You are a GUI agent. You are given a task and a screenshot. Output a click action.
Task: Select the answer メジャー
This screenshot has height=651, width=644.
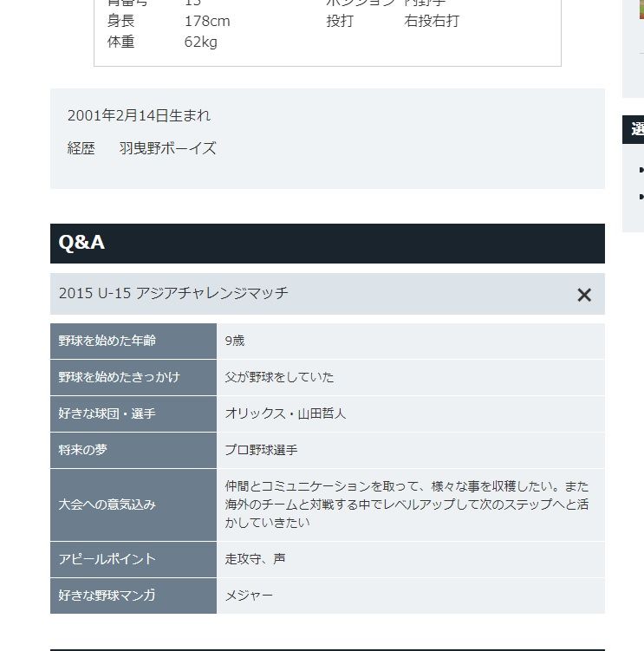pyautogui.click(x=249, y=596)
